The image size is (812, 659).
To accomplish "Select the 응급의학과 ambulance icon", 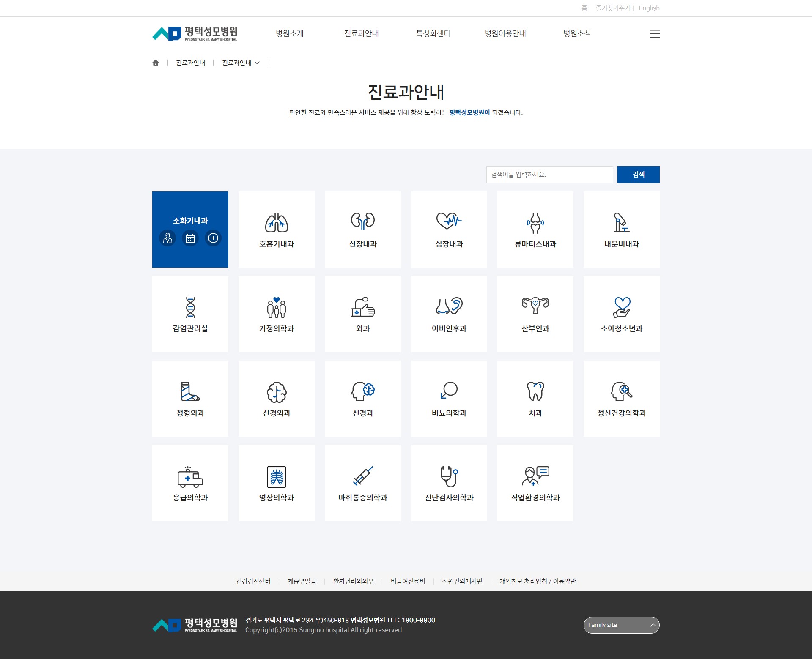I will tap(190, 477).
